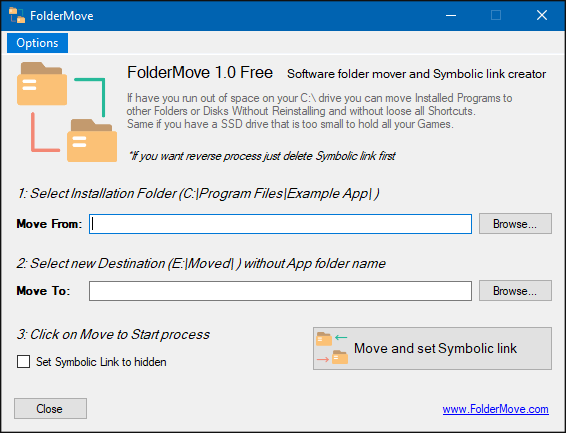The image size is (566, 433).
Task: Browse for the Move From folder
Action: coord(515,224)
